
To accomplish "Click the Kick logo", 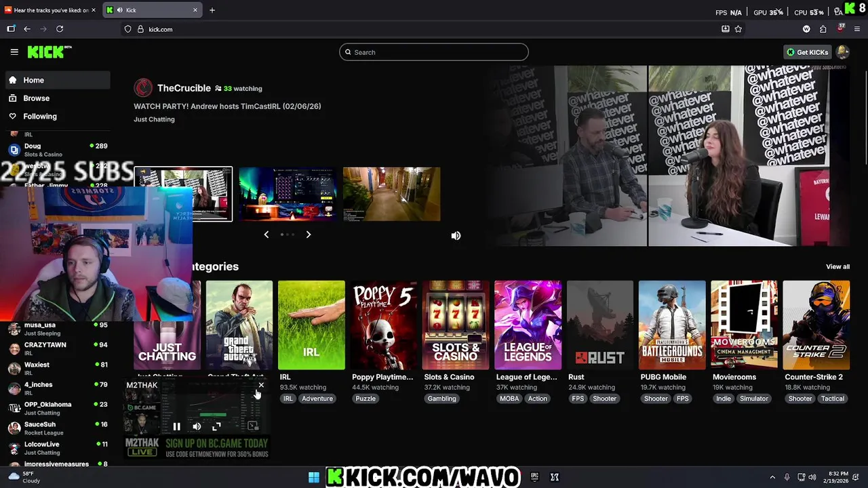I will (49, 52).
